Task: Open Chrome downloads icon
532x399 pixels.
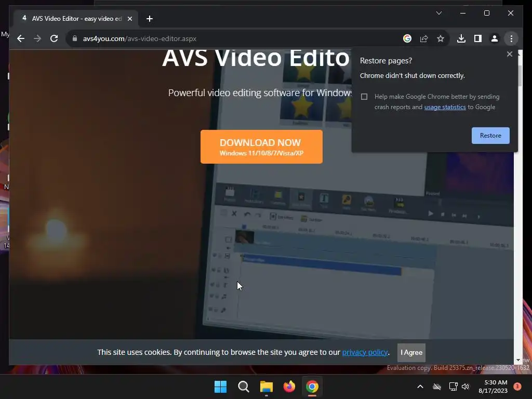Action: (461, 38)
